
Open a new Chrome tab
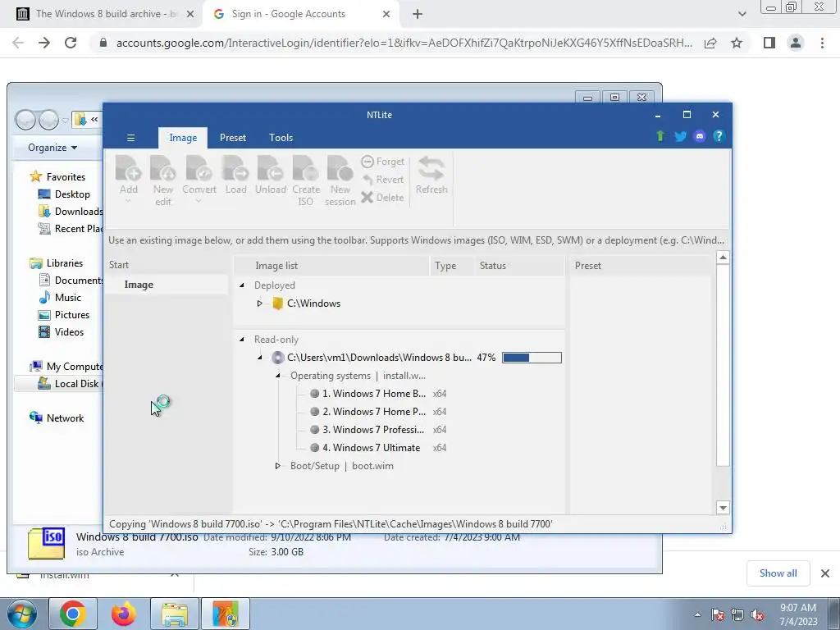pos(418,14)
